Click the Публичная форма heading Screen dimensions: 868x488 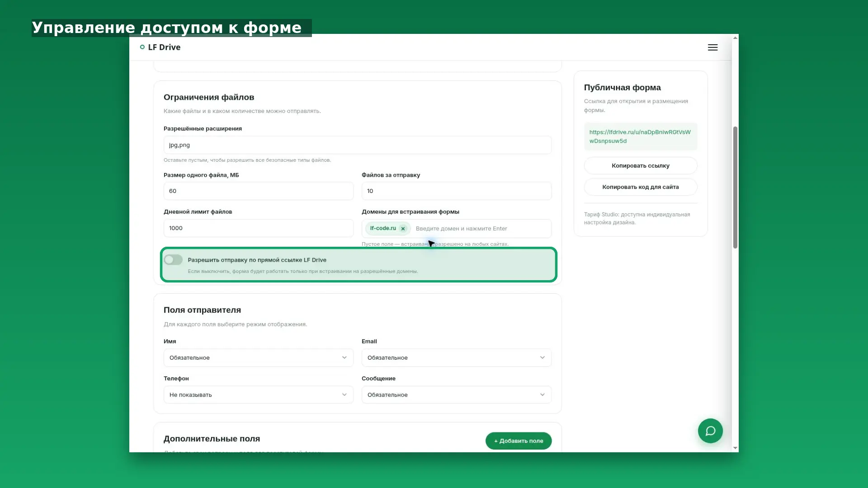pos(622,87)
